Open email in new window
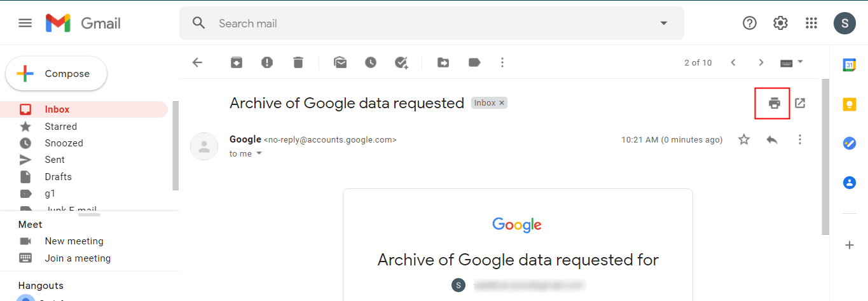868x301 pixels. (800, 103)
